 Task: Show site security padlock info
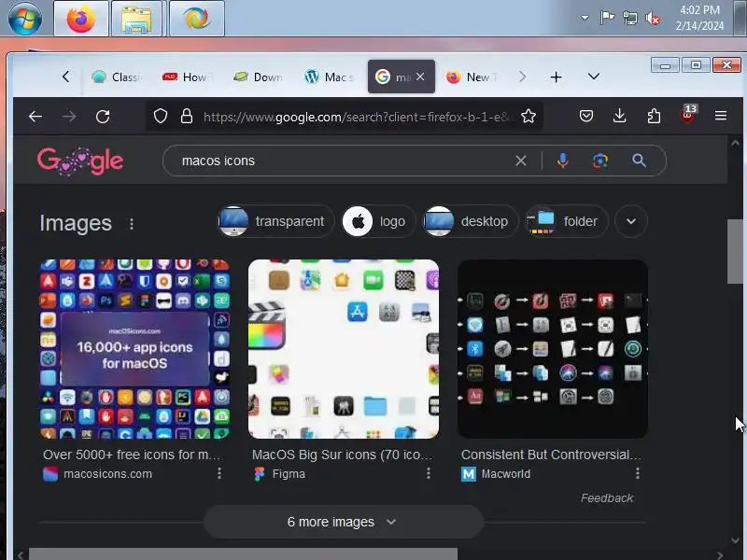coord(187,116)
